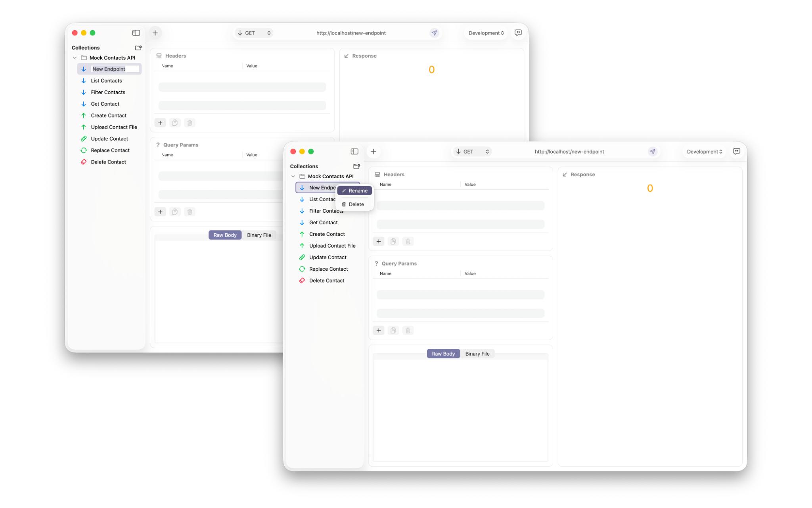812x508 pixels.
Task: Select Delete Contact request in front window
Action: [328, 281]
